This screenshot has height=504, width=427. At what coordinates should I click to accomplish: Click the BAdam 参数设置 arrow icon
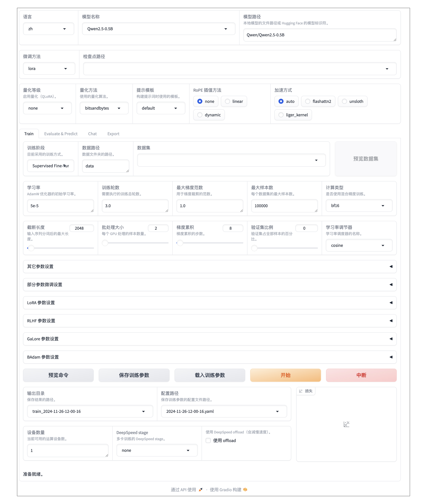pos(391,357)
